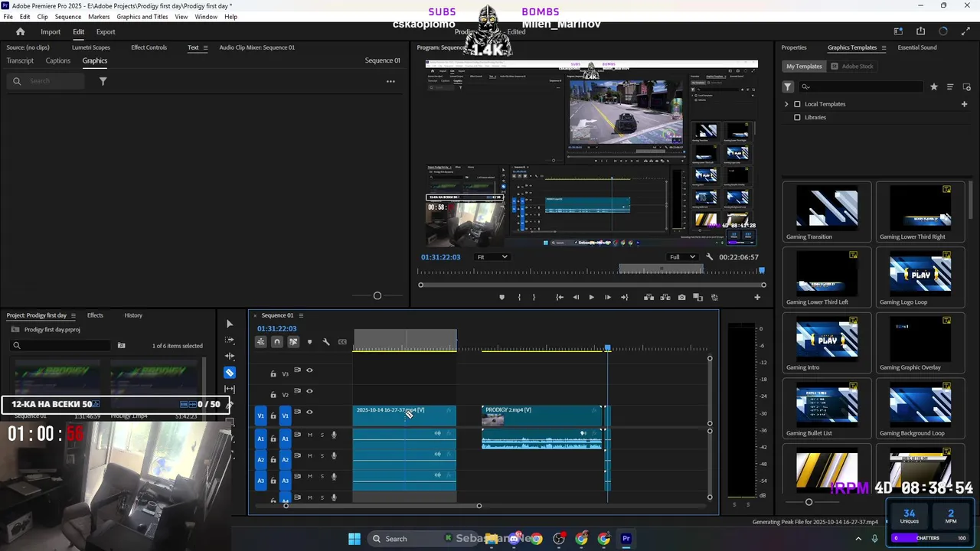The image size is (980, 551).
Task: Open the Home screen icon
Action: point(20,31)
